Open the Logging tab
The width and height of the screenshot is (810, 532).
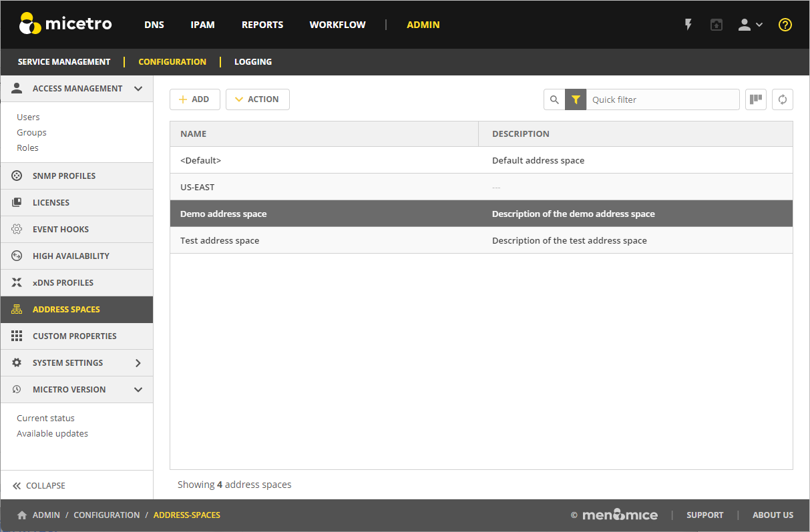click(252, 62)
